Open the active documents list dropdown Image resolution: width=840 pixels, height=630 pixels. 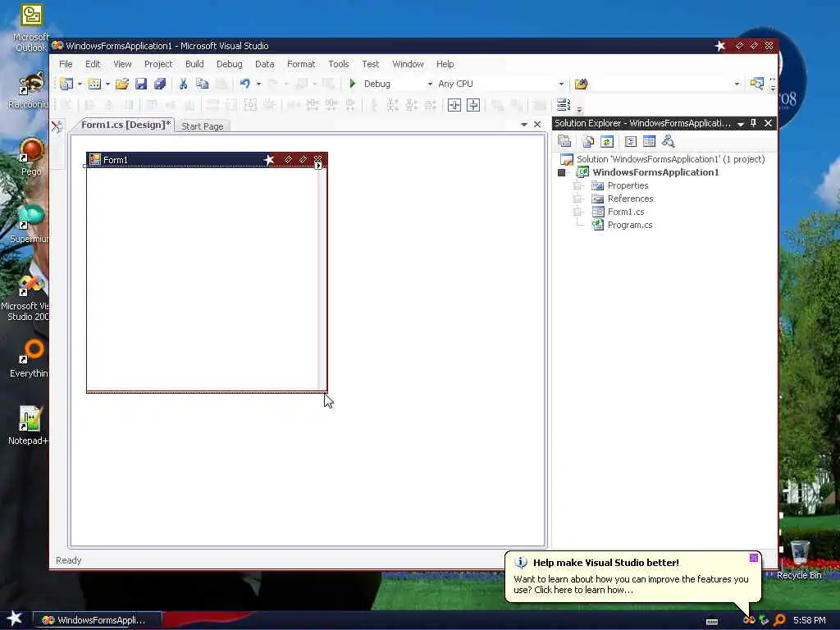[x=524, y=125]
